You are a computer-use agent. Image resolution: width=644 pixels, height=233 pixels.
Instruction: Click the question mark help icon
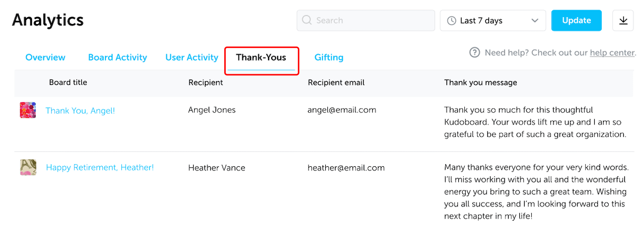pyautogui.click(x=474, y=52)
